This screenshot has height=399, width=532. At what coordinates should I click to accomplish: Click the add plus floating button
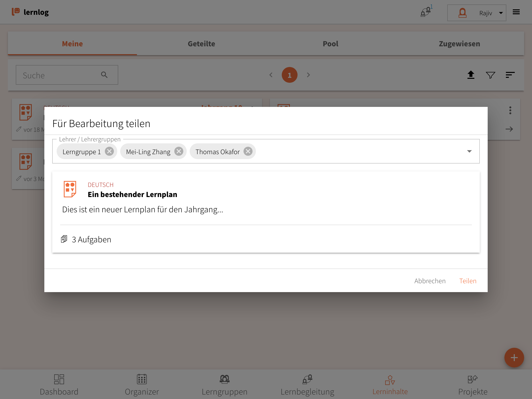pyautogui.click(x=514, y=358)
